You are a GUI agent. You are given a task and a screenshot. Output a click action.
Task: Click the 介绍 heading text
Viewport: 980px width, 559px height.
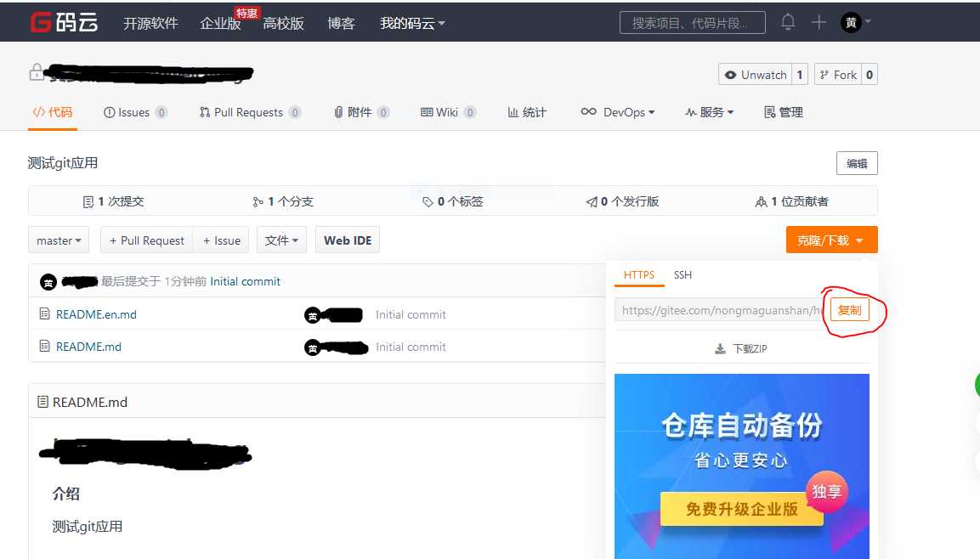pyautogui.click(x=65, y=494)
